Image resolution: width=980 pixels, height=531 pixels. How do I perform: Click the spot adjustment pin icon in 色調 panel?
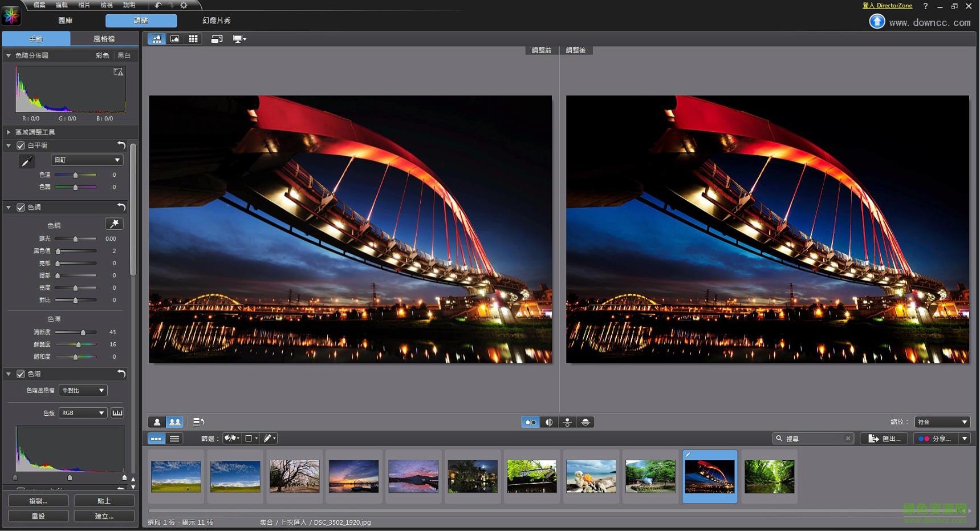(114, 224)
